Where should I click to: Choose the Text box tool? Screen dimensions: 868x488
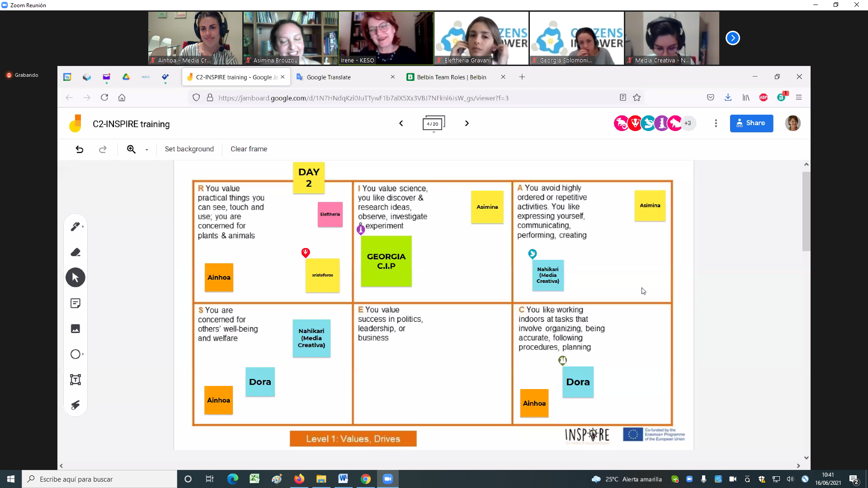[x=75, y=380]
